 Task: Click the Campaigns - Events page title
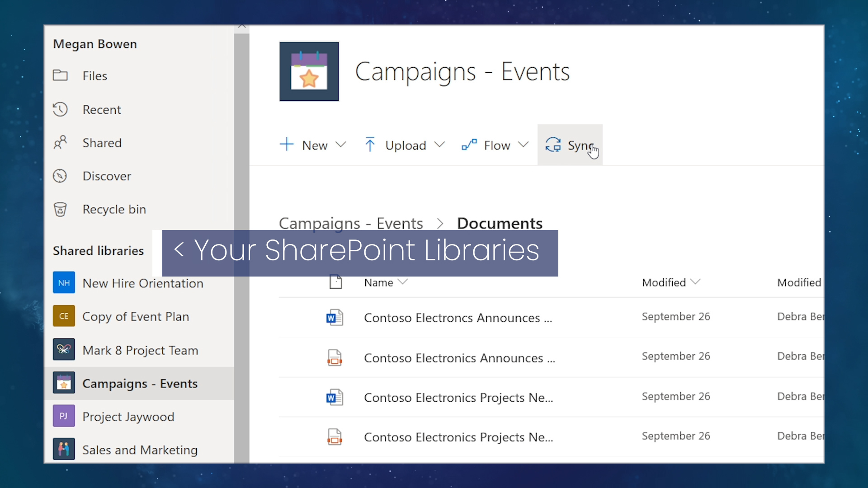462,71
